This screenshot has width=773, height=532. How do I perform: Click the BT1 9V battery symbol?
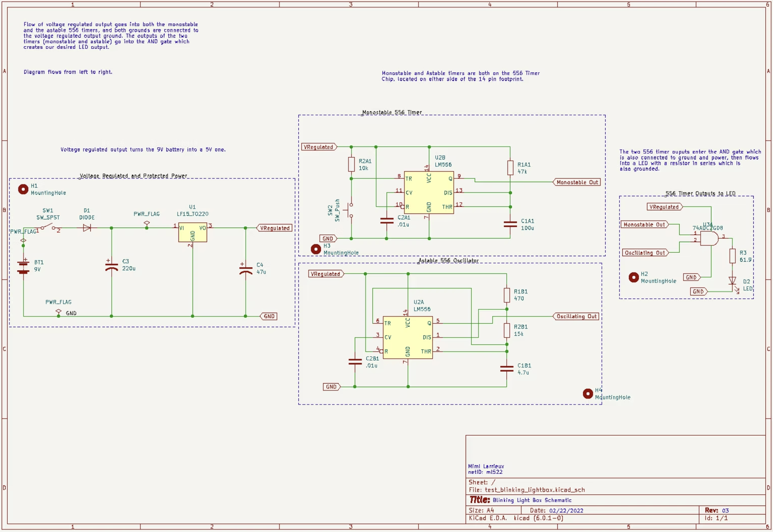24,266
